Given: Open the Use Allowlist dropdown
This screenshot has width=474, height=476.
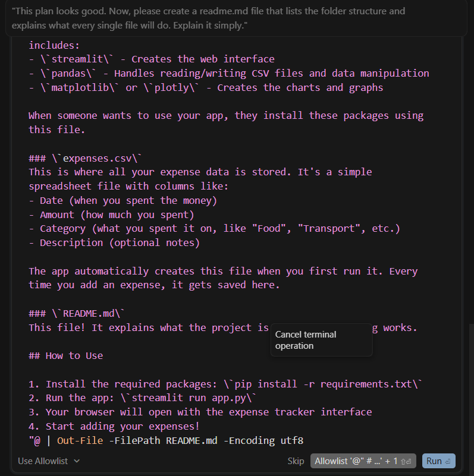Looking at the screenshot, I should coord(49,461).
